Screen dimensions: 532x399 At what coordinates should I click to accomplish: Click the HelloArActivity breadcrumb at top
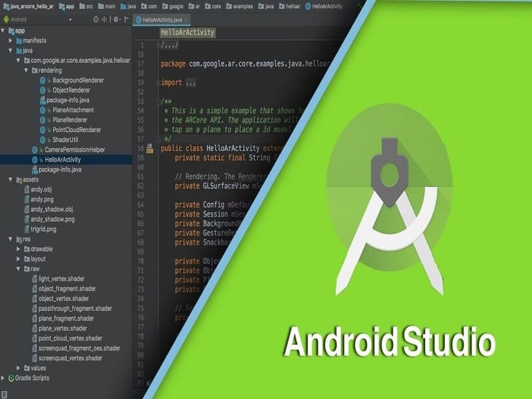[x=324, y=6]
